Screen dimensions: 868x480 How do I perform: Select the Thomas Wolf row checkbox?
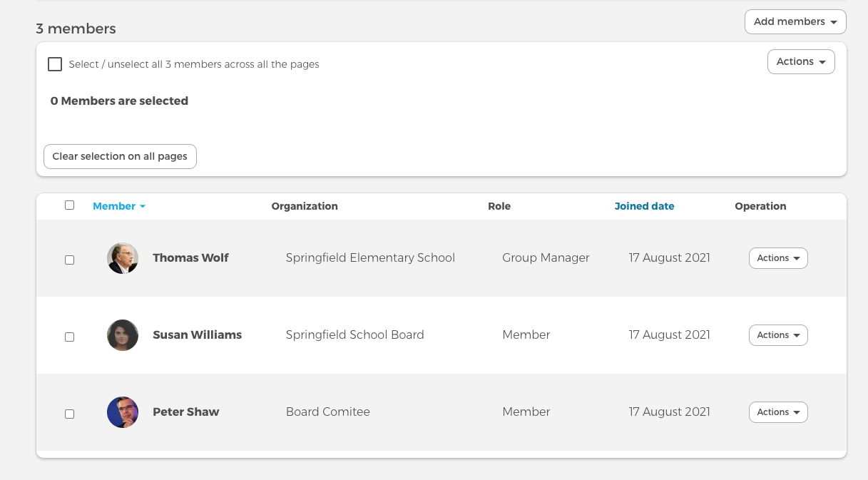pyautogui.click(x=69, y=260)
